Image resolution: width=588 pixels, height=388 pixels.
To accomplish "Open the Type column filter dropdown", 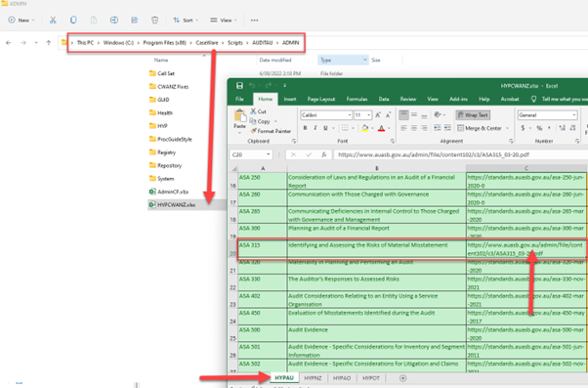I will pyautogui.click(x=365, y=60).
